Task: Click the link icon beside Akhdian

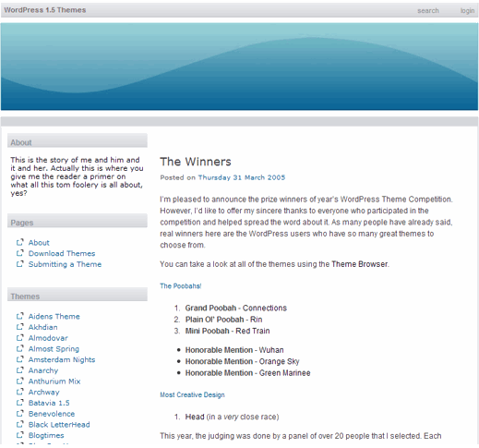Action: coord(20,327)
